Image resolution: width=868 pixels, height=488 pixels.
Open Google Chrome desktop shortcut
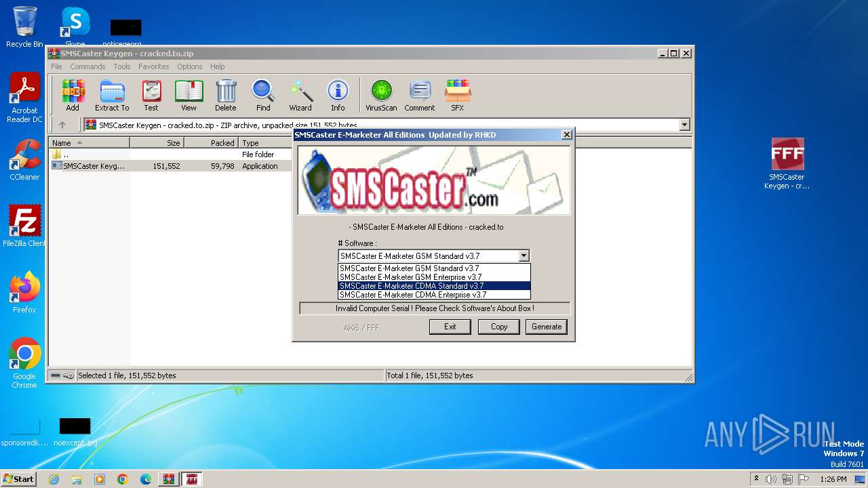24,363
